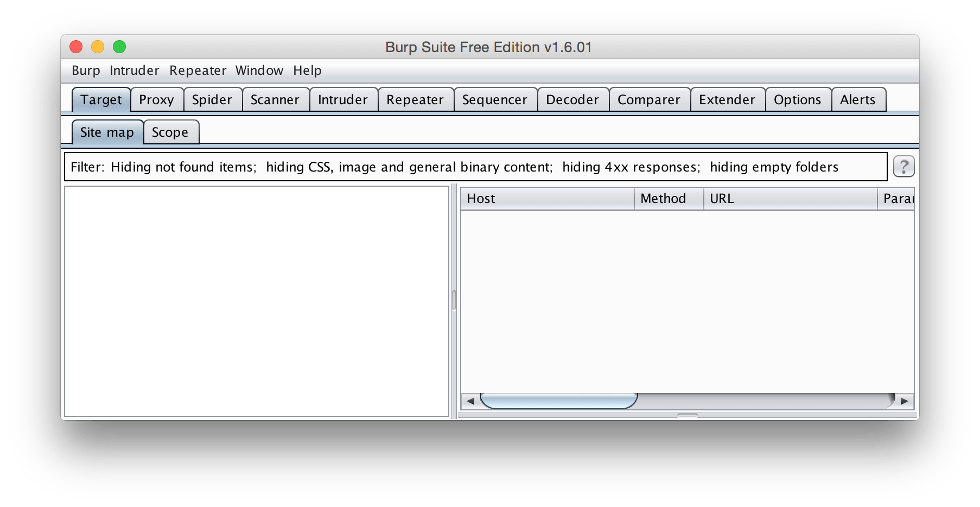
Task: Switch to the Sequencer tab
Action: (x=495, y=99)
